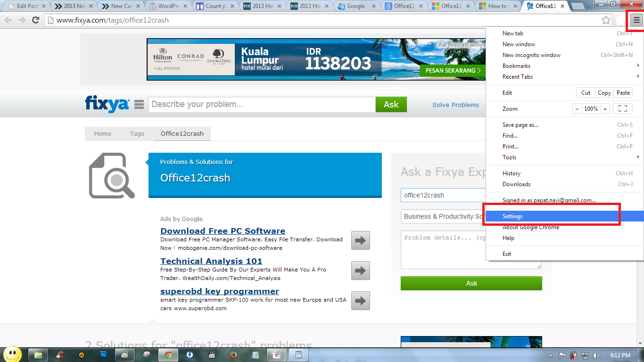Click arrow button beside superobd key programmer ad
Viewport: 644px width, 362px height.
(x=361, y=301)
